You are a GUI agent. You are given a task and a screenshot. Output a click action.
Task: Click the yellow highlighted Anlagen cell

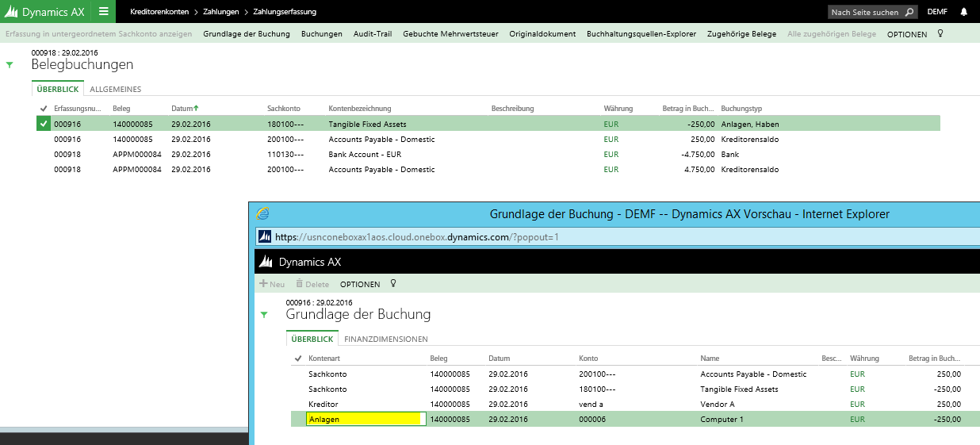point(365,420)
